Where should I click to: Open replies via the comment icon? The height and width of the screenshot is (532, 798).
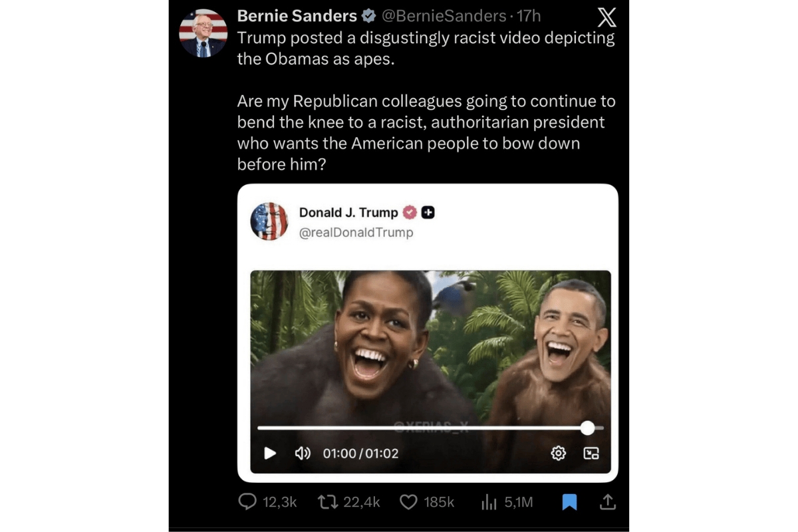coord(247,502)
